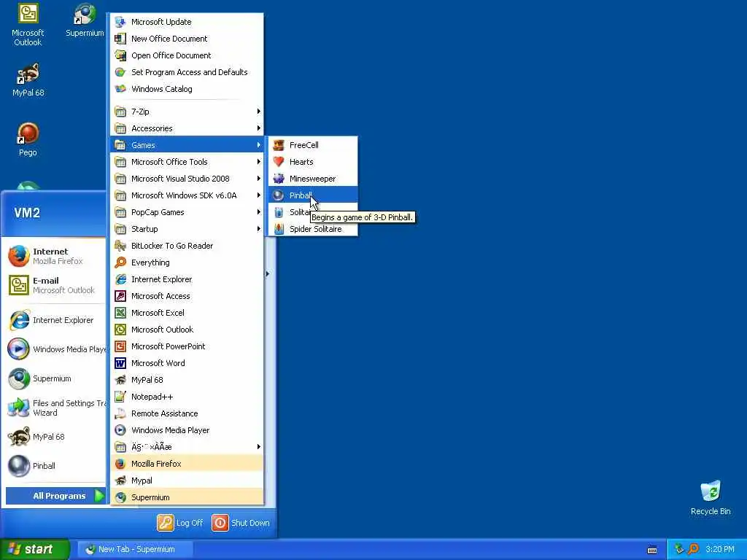Expand the Microsoft Visual Studio 2008 arrow
The image size is (747, 560).
[x=259, y=179]
